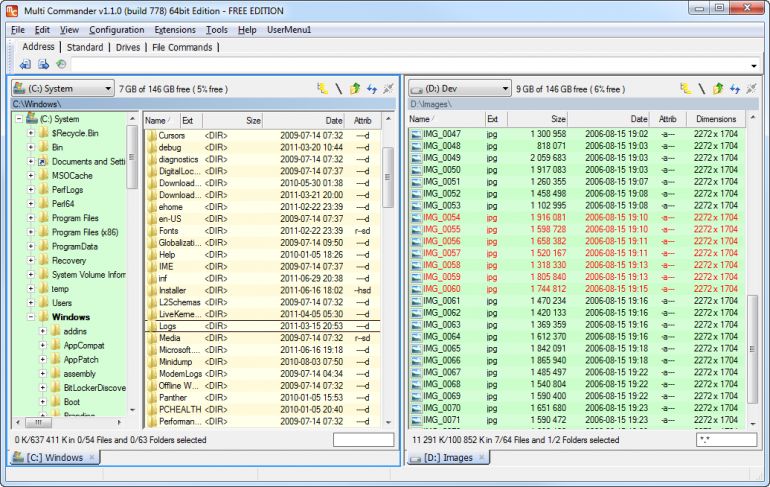The height and width of the screenshot is (487, 770).
Task: Click the IMG_0061 image file icon
Action: tap(416, 301)
